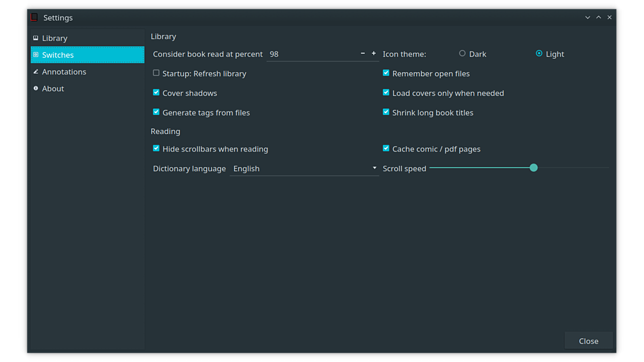The height and width of the screenshot is (362, 644).
Task: Enable Startup: Refresh library checkbox
Action: pos(156,73)
